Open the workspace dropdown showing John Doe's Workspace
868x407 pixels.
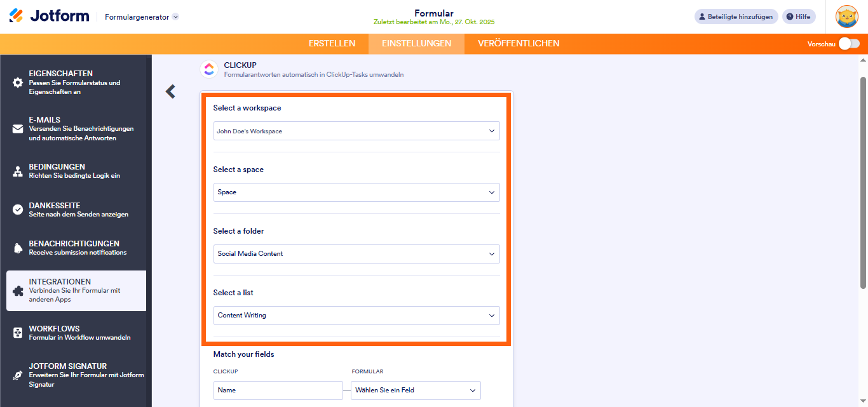coord(356,131)
